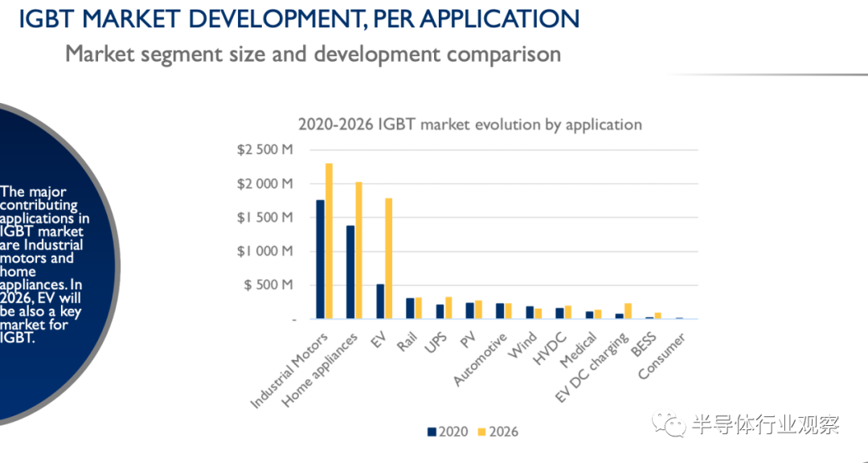Select the 2020 navy bar for Home appliances
The height and width of the screenshot is (463, 868).
click(x=350, y=272)
